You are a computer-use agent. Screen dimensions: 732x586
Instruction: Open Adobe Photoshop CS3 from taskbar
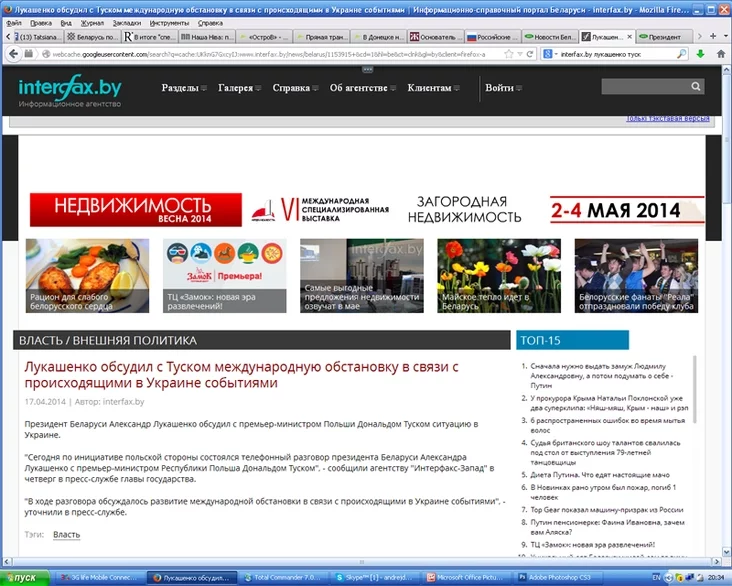click(x=545, y=578)
